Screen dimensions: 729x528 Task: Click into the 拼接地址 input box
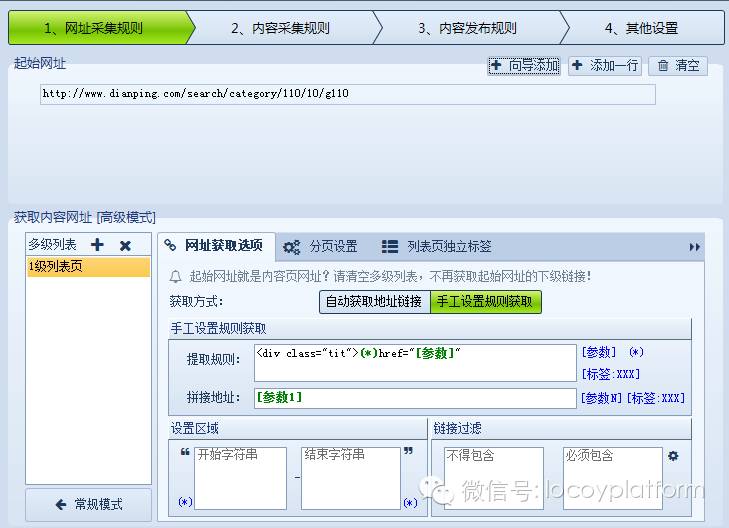coord(415,398)
